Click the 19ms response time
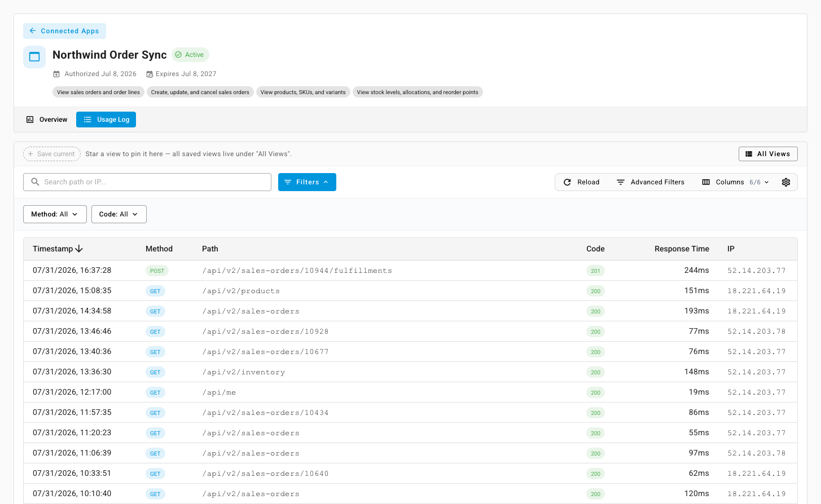Screen dimensions: 821x504 click(699, 392)
